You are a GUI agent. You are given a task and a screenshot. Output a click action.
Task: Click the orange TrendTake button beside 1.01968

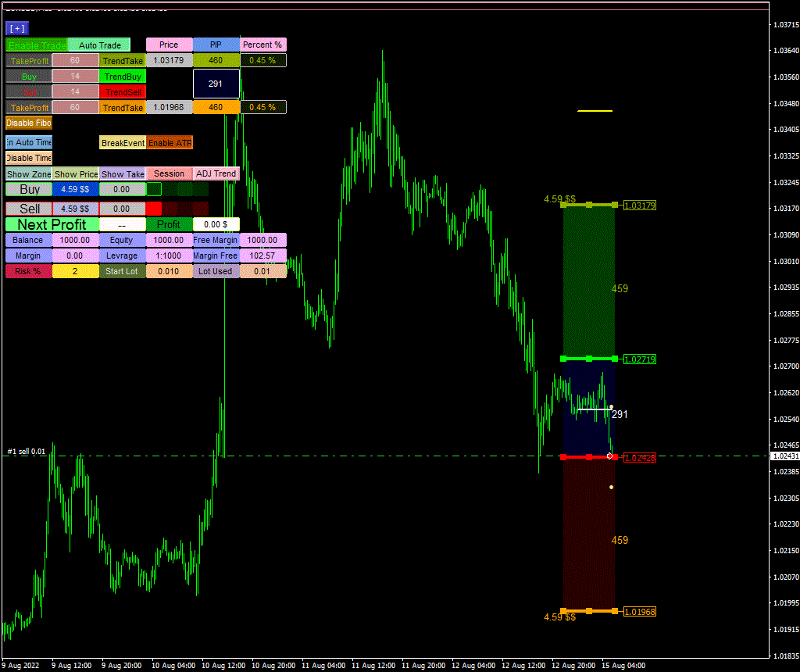click(123, 108)
